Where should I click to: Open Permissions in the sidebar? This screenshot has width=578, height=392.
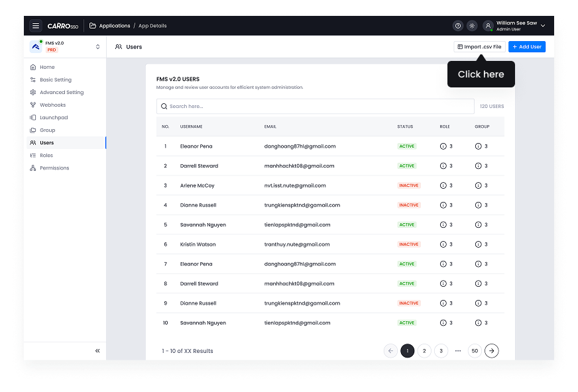[x=54, y=168]
